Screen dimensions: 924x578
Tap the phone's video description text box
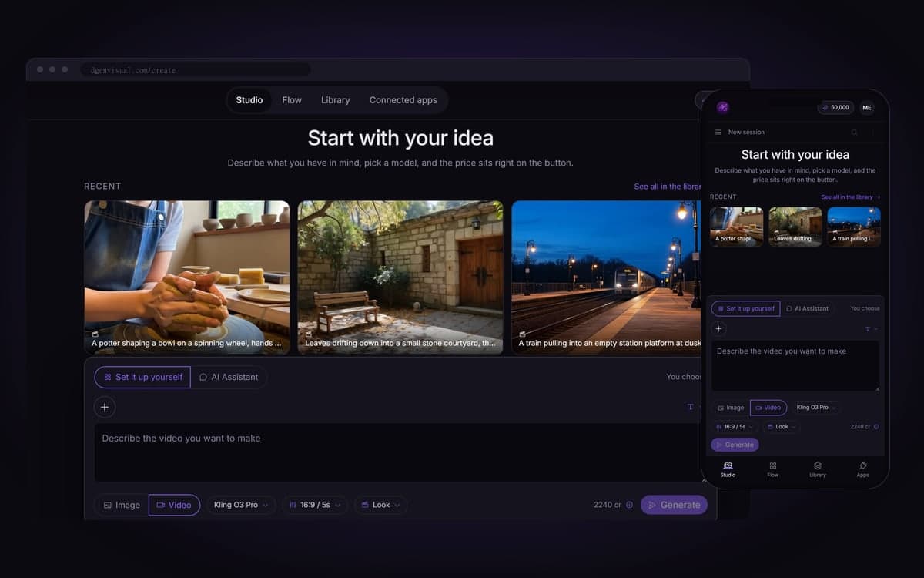coord(795,366)
